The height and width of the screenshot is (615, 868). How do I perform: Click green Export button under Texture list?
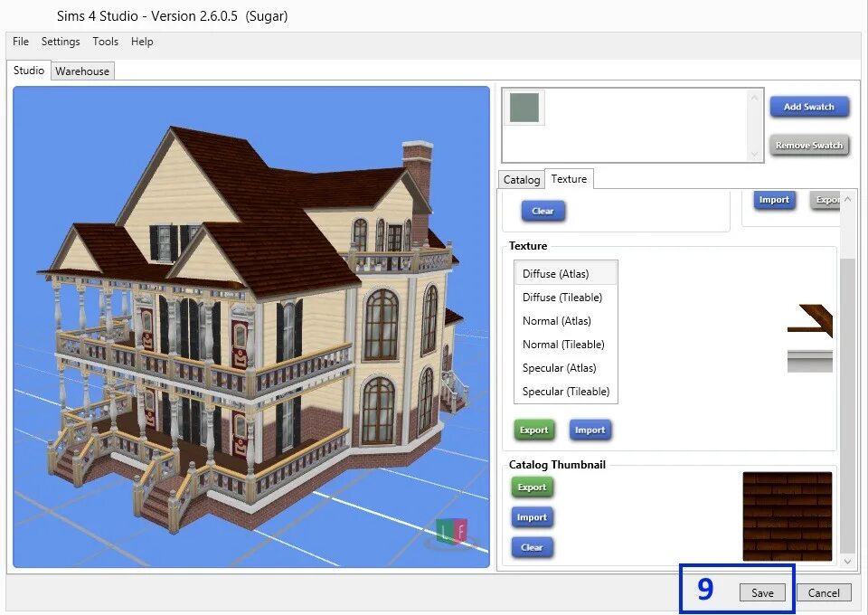click(534, 430)
